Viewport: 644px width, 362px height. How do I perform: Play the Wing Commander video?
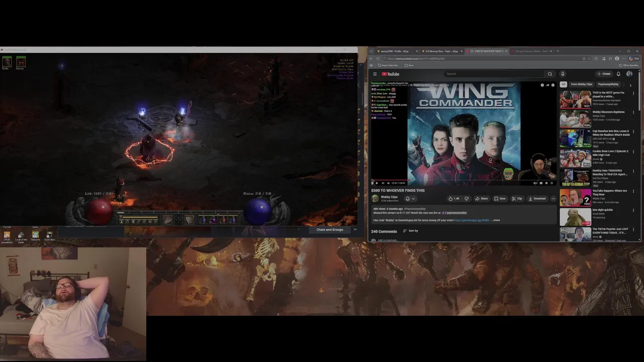tap(376, 183)
